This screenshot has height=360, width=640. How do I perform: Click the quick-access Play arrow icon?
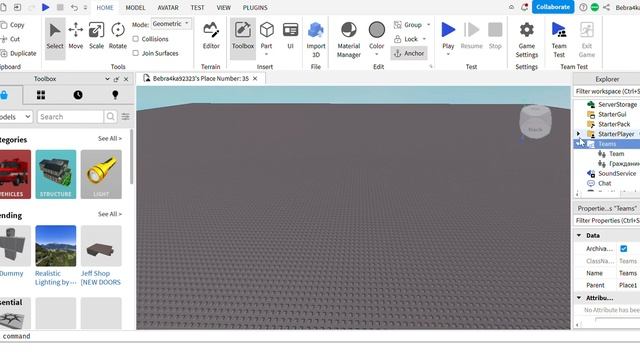click(x=46, y=7)
